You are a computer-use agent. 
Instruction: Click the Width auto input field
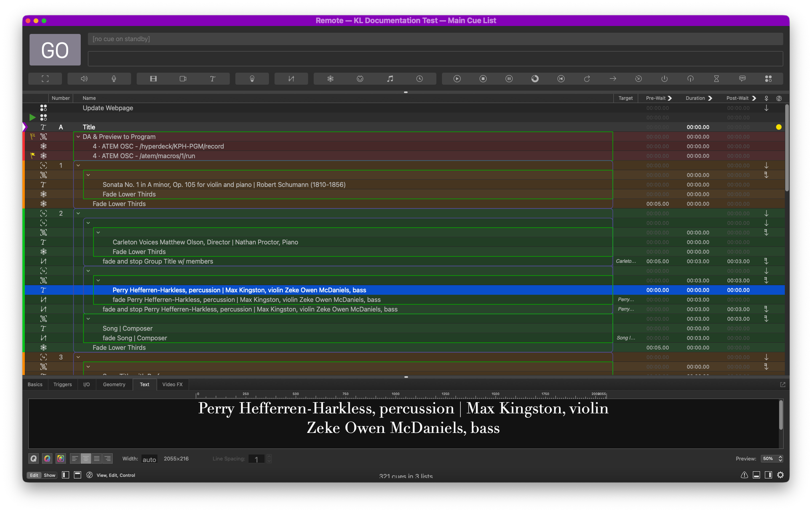tap(149, 459)
